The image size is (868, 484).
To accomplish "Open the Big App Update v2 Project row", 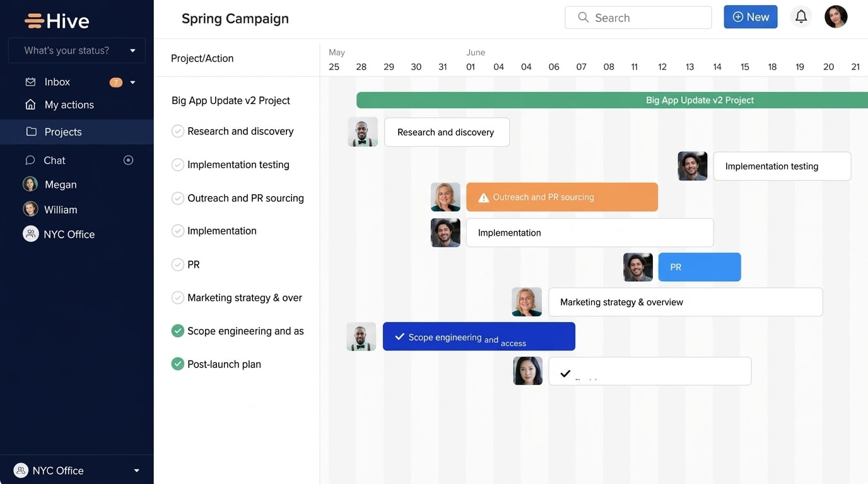I will tap(231, 100).
